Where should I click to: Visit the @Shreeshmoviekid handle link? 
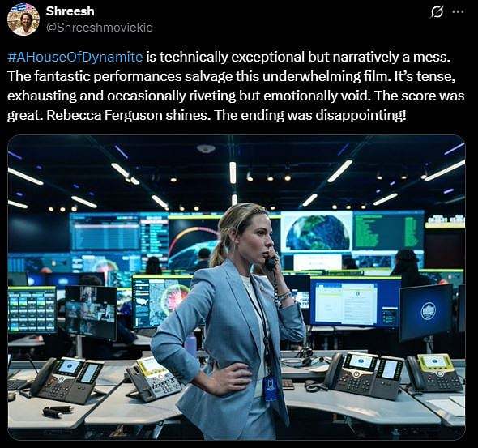pyautogui.click(x=100, y=28)
